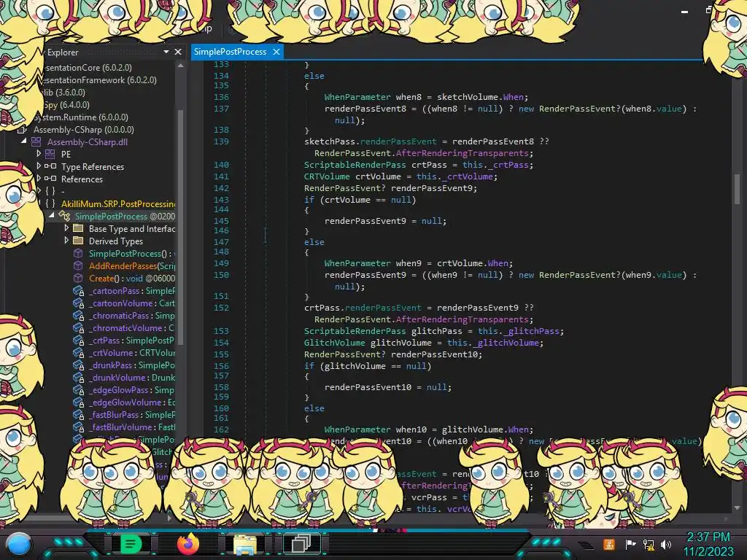Click the PE node icon

(50, 154)
